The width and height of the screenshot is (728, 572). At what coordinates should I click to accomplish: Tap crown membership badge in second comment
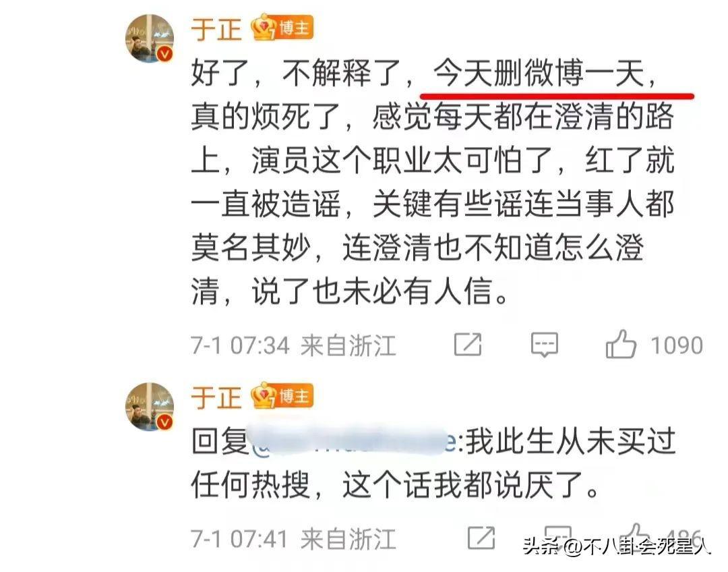coord(264,395)
